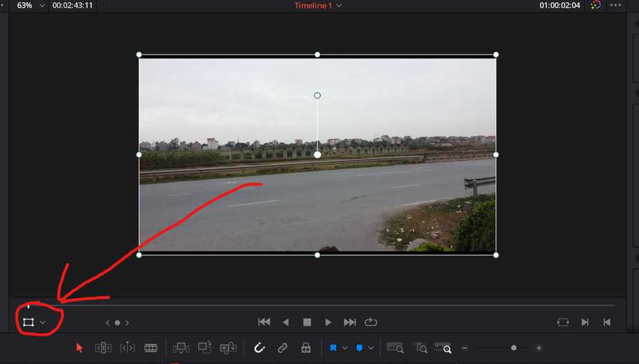Select Trim Edit mode

click(x=103, y=347)
